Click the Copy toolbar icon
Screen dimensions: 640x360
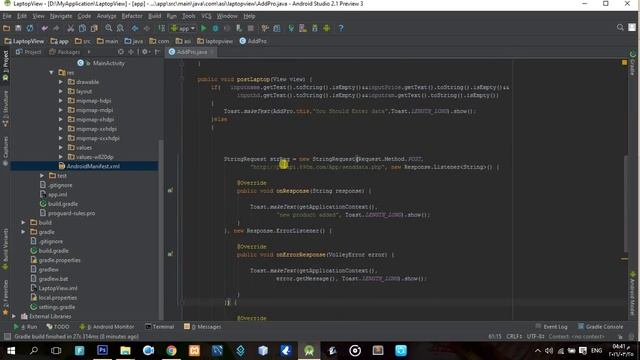point(82,28)
